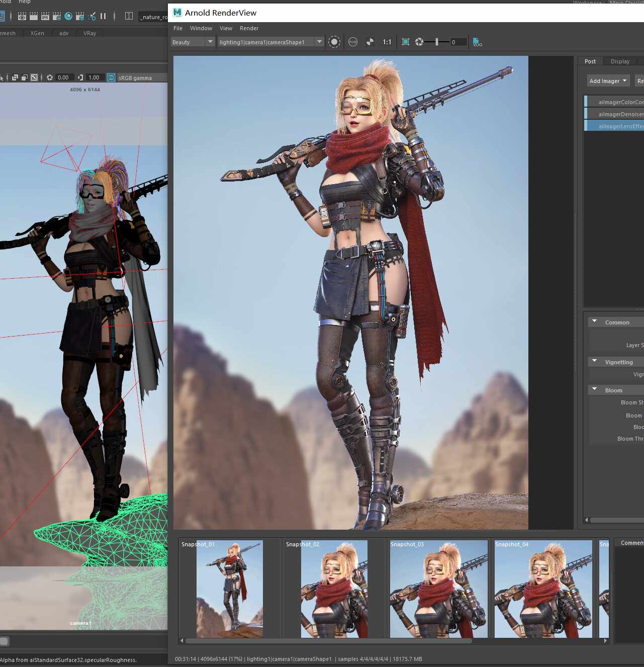Toggle the alpha checker display icon

tap(370, 42)
